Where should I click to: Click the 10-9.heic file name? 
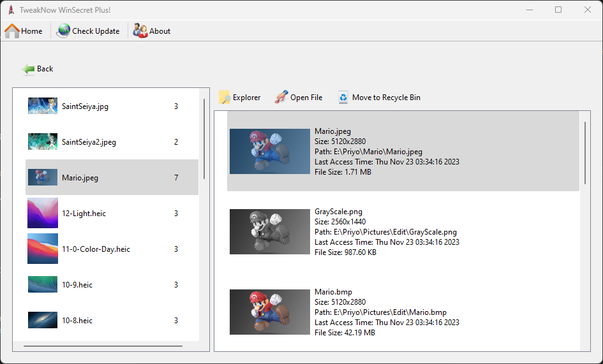pyautogui.click(x=77, y=285)
